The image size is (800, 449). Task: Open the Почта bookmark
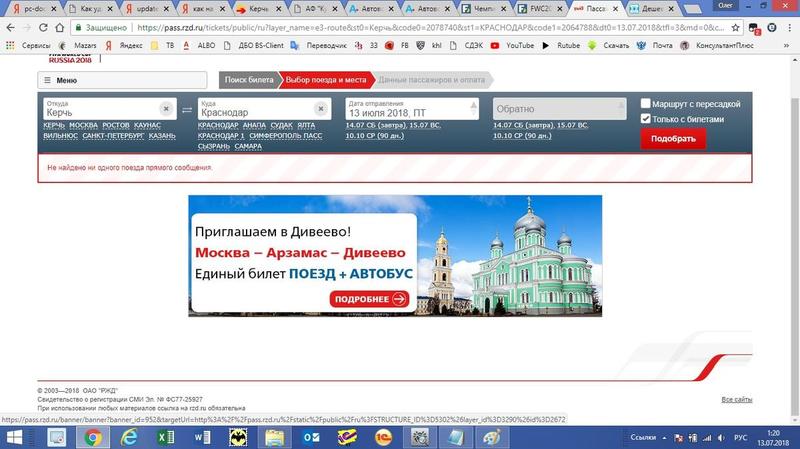point(655,45)
